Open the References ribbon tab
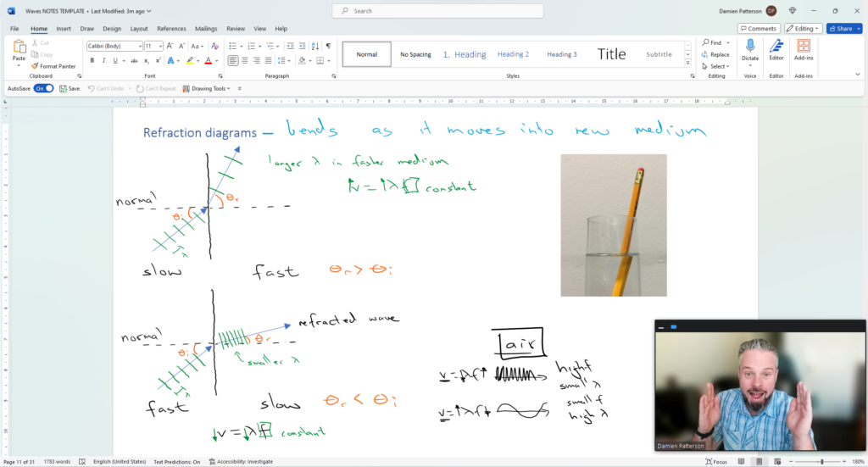Screen dimensions: 868x467 [x=171, y=28]
